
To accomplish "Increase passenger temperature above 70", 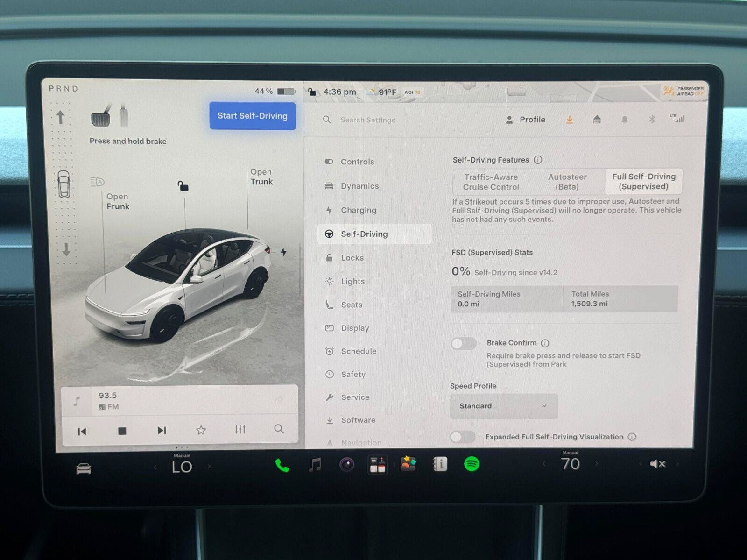I will (596, 464).
